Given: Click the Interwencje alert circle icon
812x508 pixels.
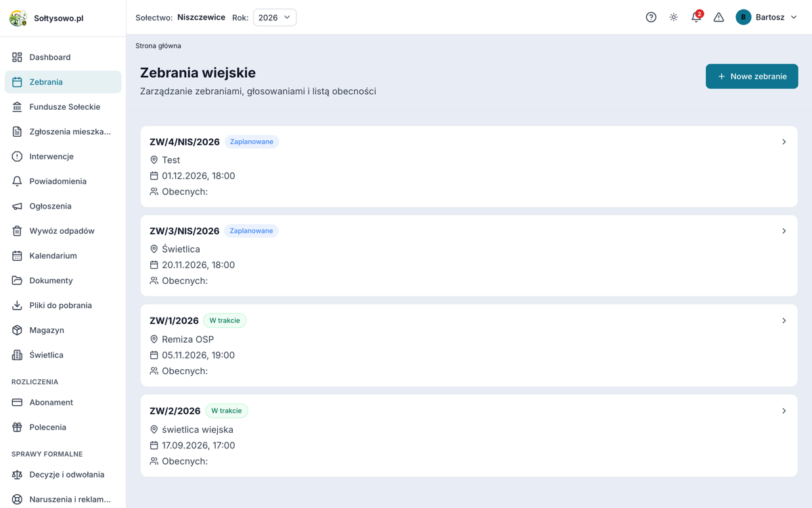Looking at the screenshot, I should coord(17,156).
